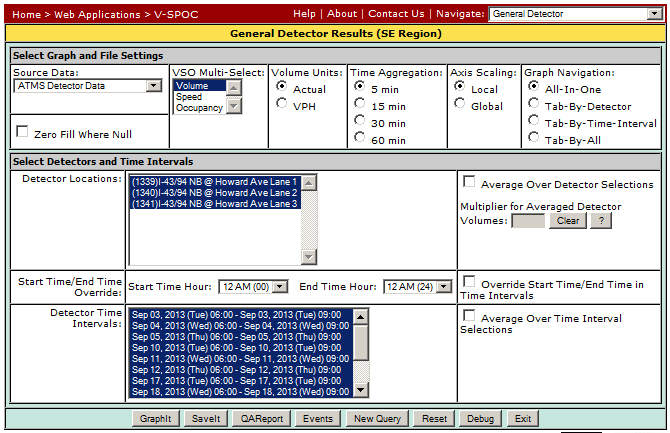
Task: Click the Events button
Action: (317, 418)
